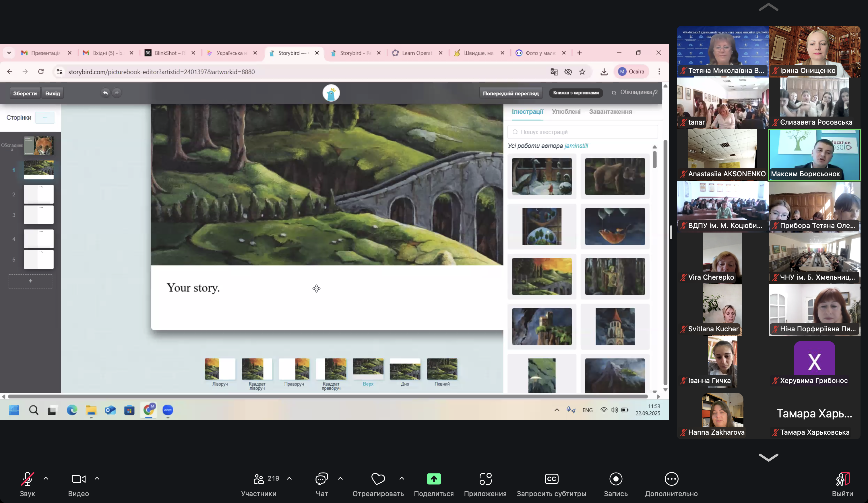
Task: Click the Storybird undo arrow icon
Action: (x=105, y=93)
